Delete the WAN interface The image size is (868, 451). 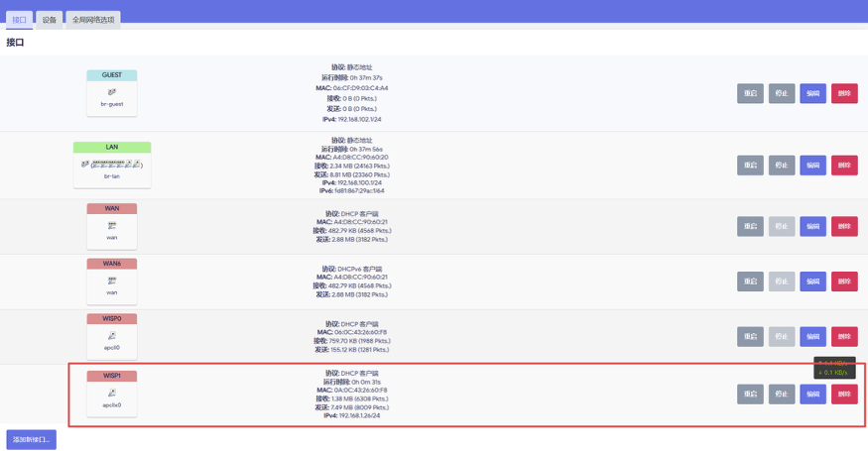point(844,226)
